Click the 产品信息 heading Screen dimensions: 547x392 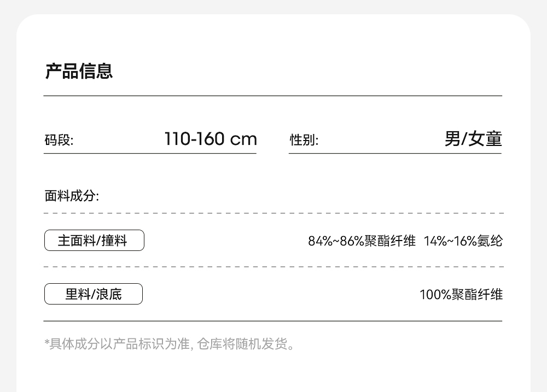point(79,72)
